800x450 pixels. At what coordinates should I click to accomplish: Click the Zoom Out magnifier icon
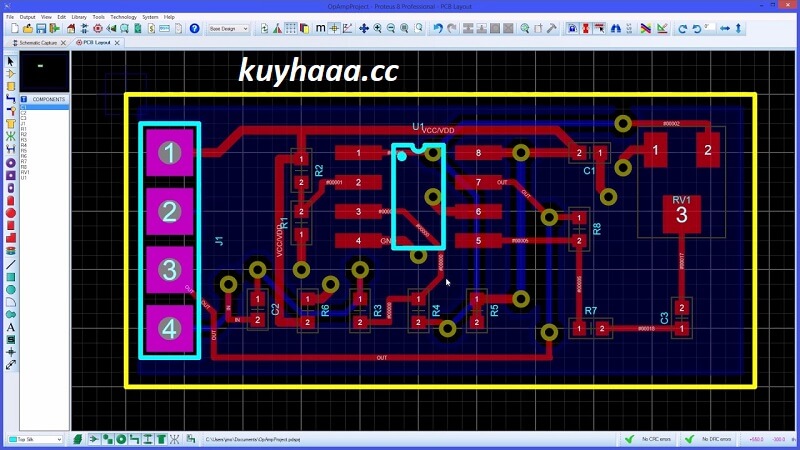390,29
